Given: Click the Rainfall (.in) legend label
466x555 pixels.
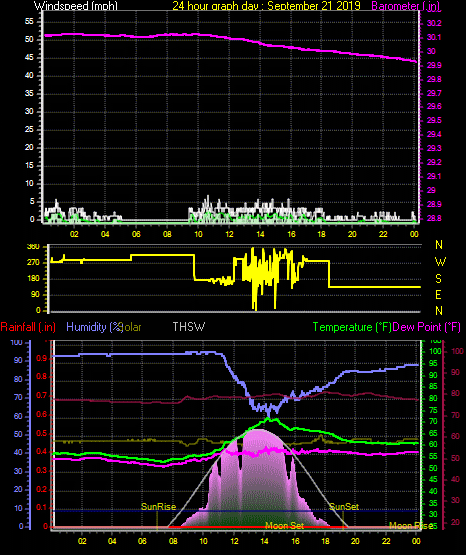Looking at the screenshot, I should (28, 327).
